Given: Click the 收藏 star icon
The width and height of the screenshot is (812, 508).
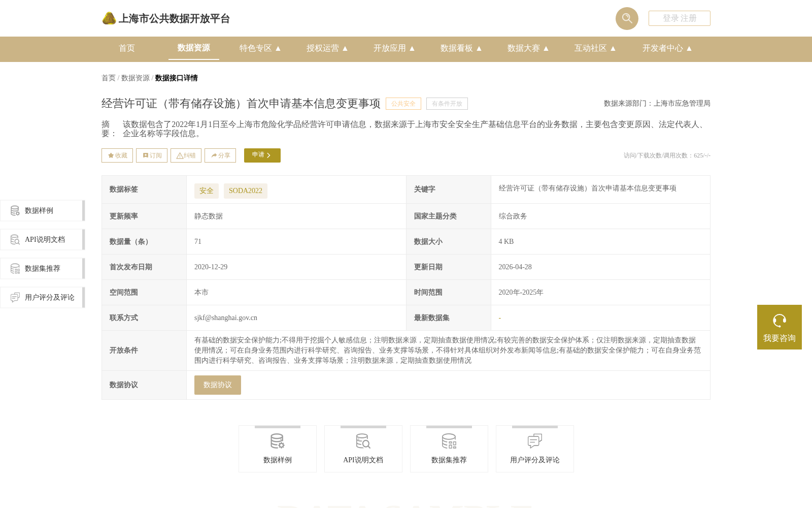Looking at the screenshot, I should coord(111,155).
